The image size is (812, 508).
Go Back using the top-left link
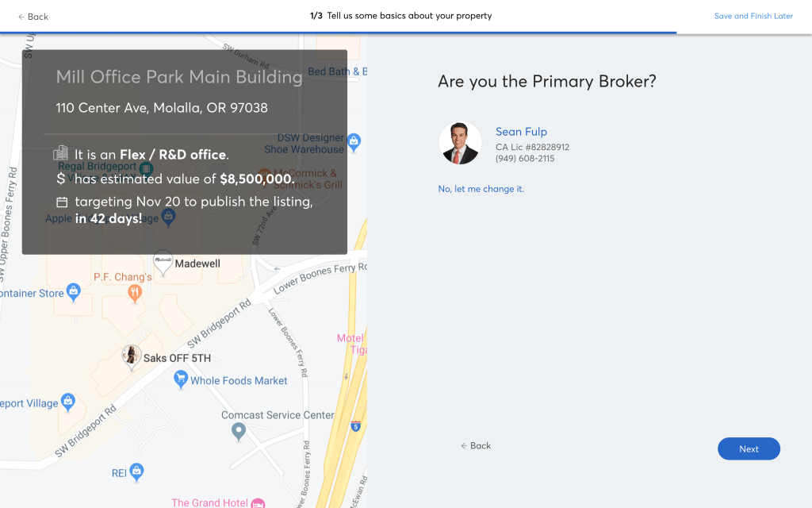pos(33,17)
